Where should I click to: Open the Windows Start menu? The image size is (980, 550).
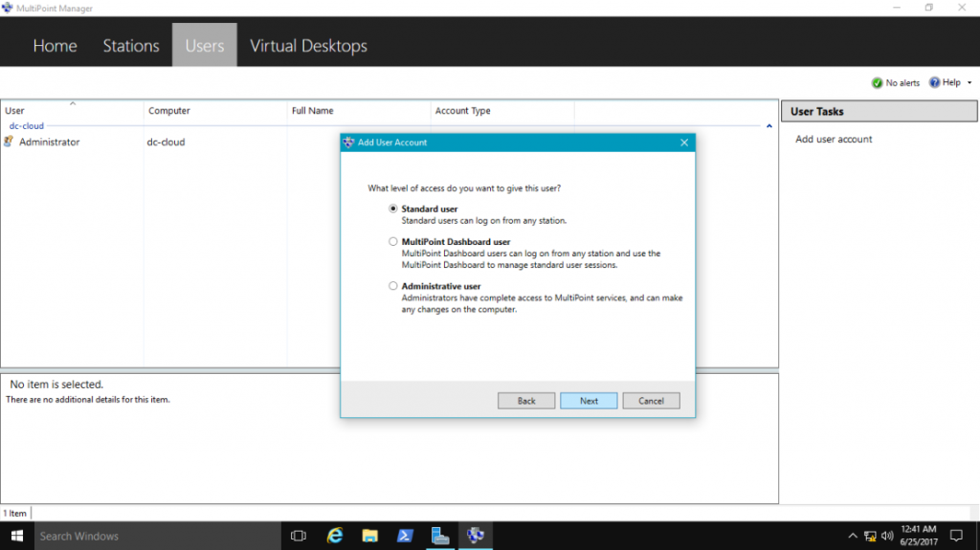click(17, 536)
